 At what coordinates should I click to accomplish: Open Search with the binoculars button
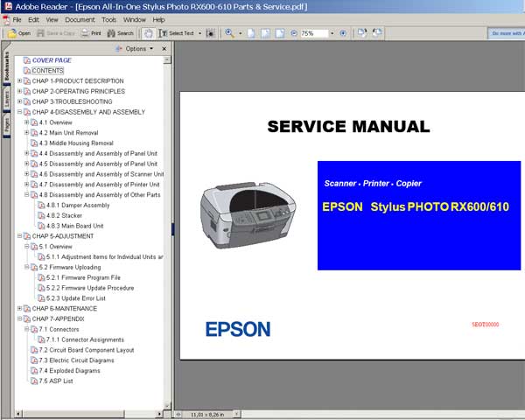coord(121,33)
